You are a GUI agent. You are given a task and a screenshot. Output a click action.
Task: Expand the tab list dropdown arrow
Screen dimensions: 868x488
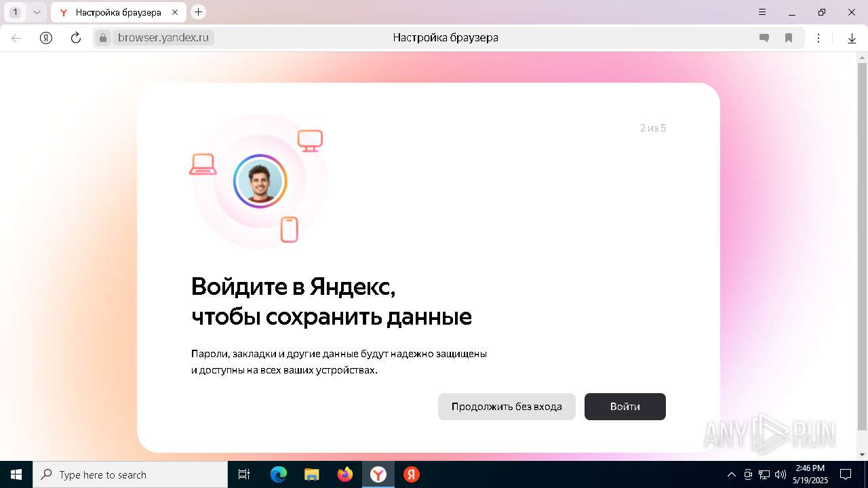37,12
